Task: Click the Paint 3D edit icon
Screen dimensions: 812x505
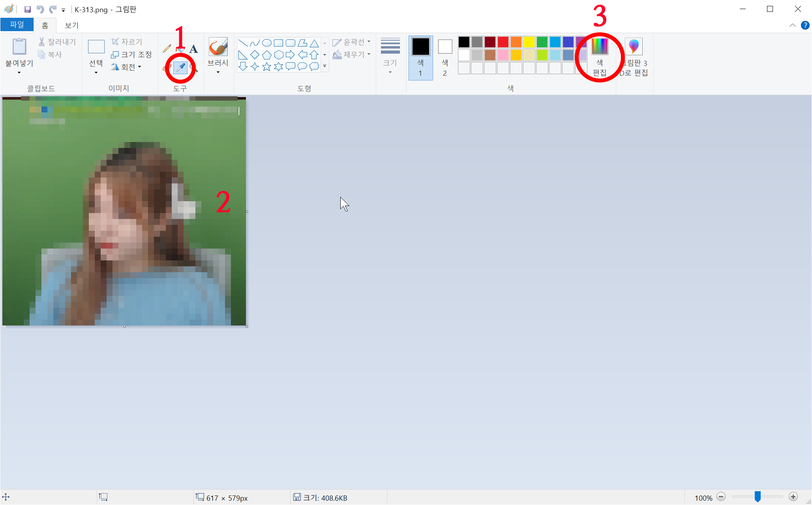Action: (634, 47)
